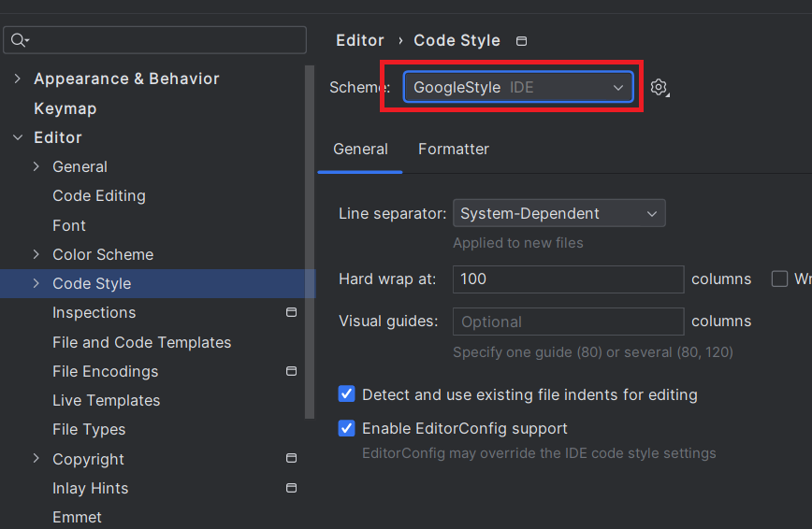Open the GoogleStyle scheme dropdown
This screenshot has width=812, height=529.
pos(518,87)
